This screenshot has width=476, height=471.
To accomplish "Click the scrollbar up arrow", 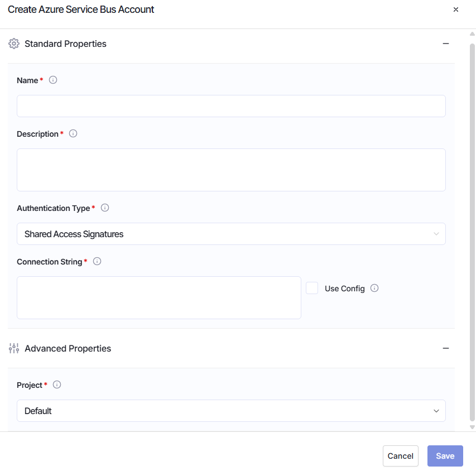I will [x=472, y=33].
